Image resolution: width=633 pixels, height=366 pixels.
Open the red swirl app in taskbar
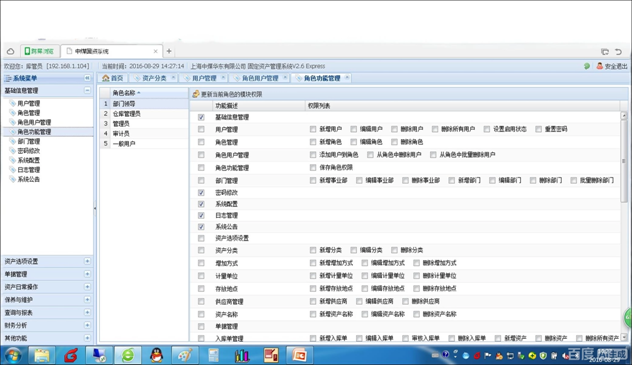(71, 356)
